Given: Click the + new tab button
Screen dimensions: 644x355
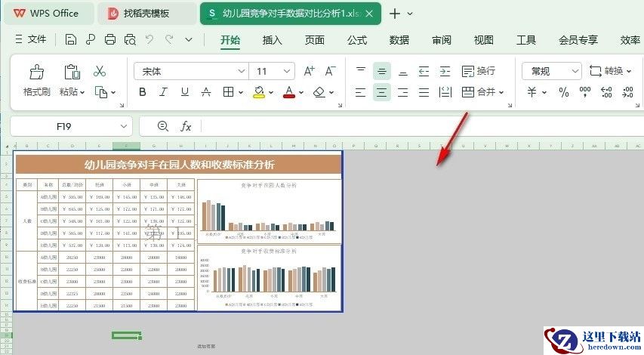Looking at the screenshot, I should coord(395,14).
